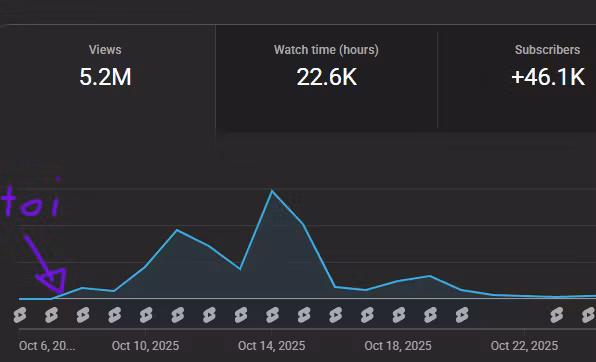Open the Shorts marker for Oct 19

pos(430,315)
